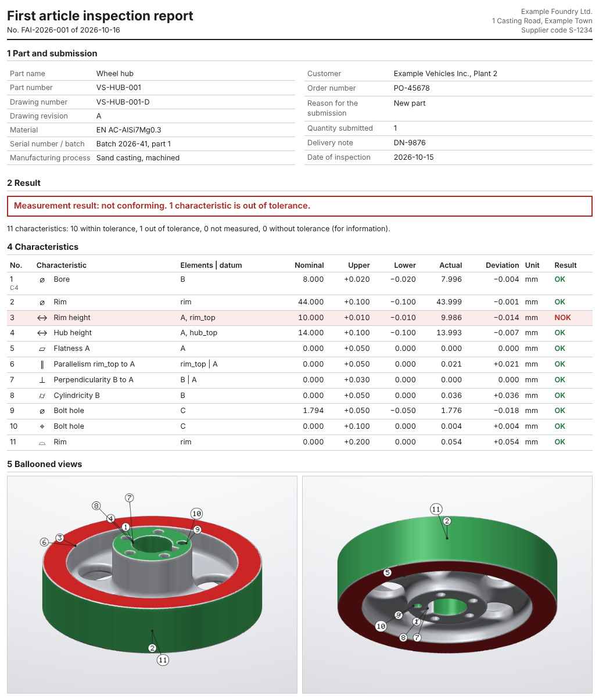Click the Deviation column header
The image size is (599, 700).
tap(503, 265)
